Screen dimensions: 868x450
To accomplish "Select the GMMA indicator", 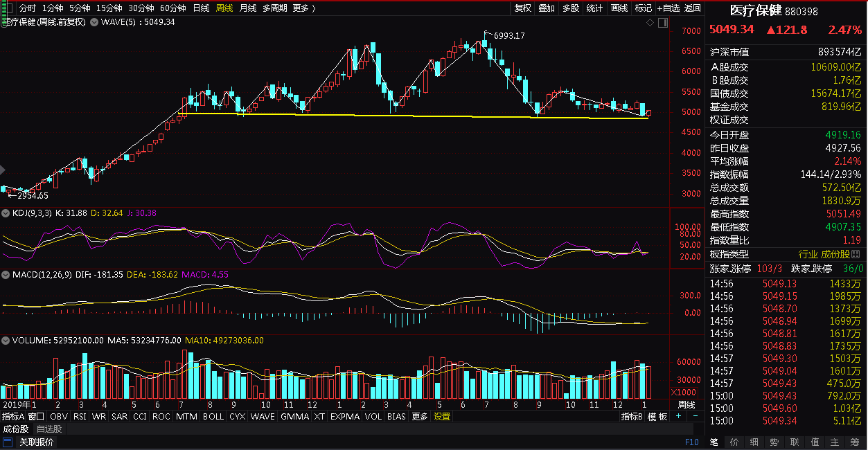I will tap(294, 416).
